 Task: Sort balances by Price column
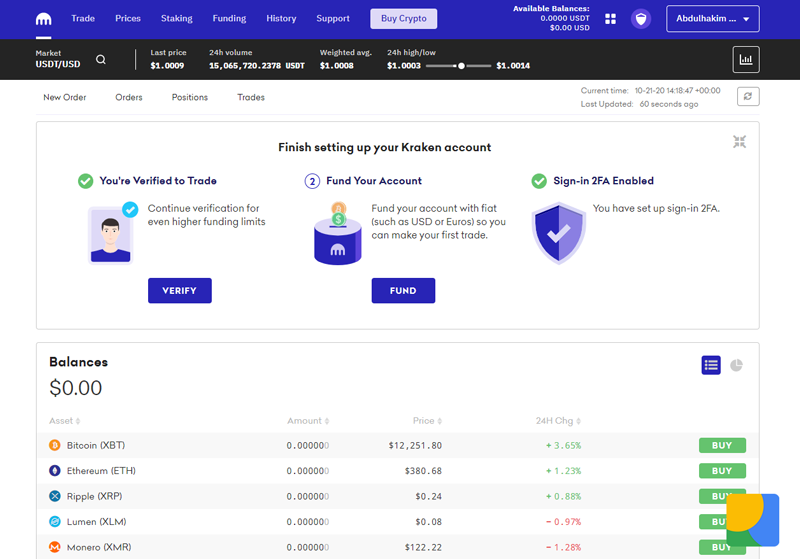[428, 421]
